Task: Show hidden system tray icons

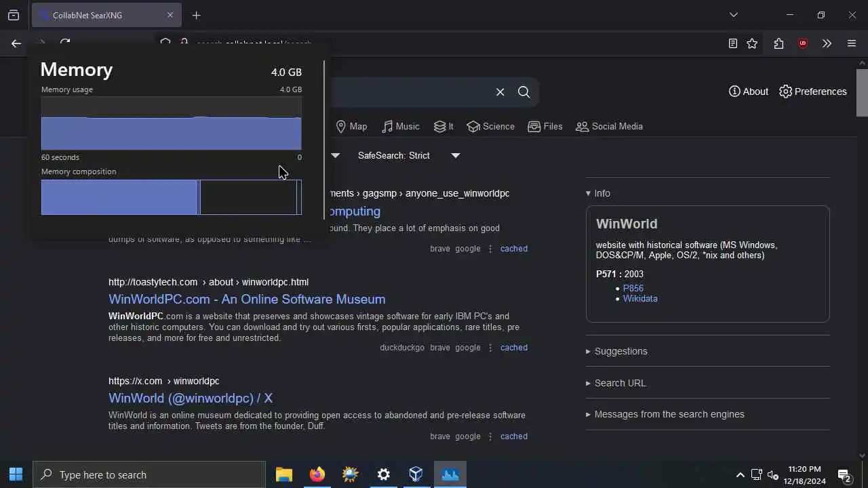Action: coord(741,474)
